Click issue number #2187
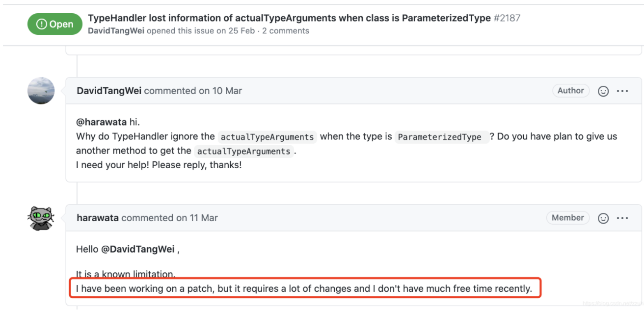Viewport: 644px width, 310px height. point(507,18)
